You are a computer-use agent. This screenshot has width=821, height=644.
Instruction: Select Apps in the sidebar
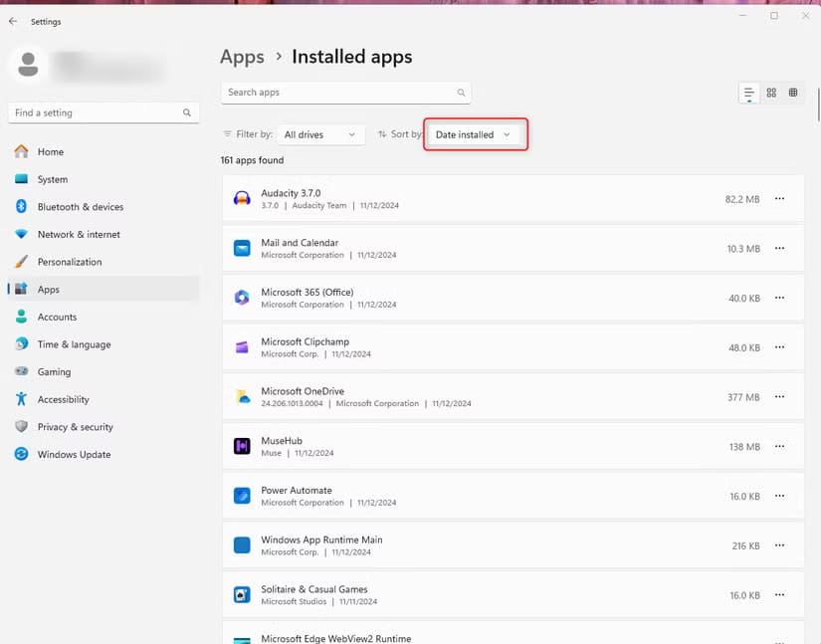pyautogui.click(x=103, y=289)
